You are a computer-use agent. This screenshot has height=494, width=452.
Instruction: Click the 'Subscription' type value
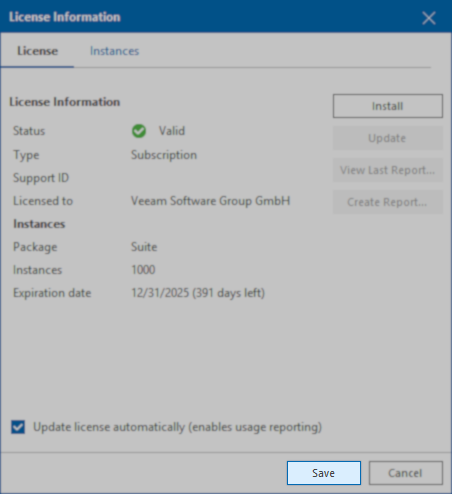point(164,155)
